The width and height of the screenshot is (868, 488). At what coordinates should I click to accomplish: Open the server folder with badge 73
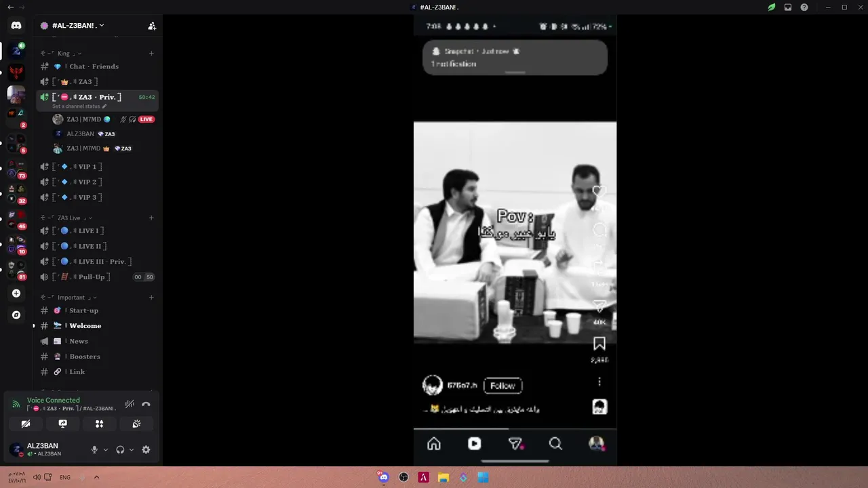[x=16, y=169]
